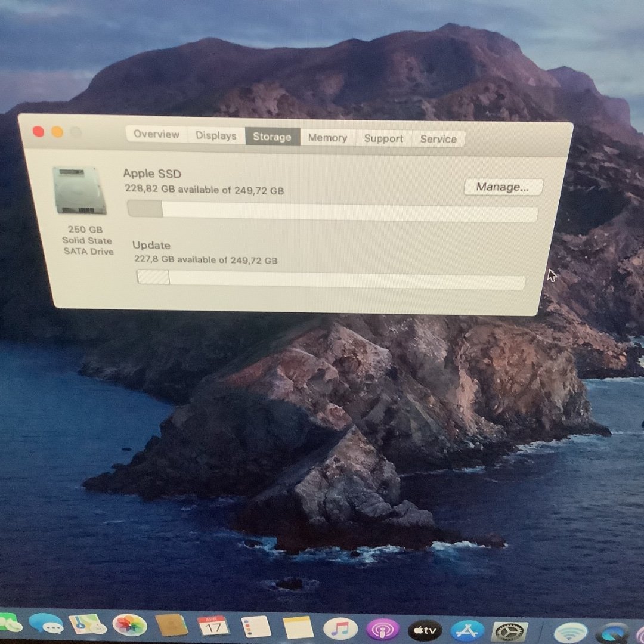Open Podcasts from the Dock
Viewport: 644px width, 644px height.
click(x=382, y=629)
